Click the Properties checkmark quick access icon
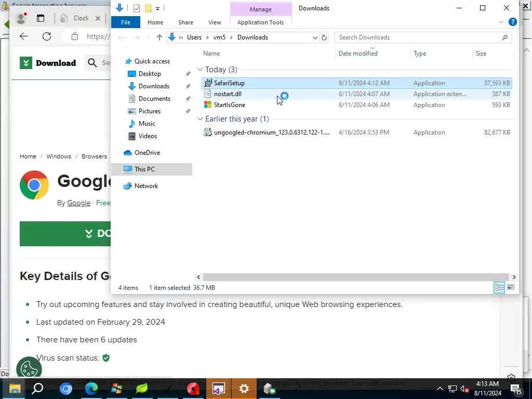The width and height of the screenshot is (532, 399). (137, 8)
